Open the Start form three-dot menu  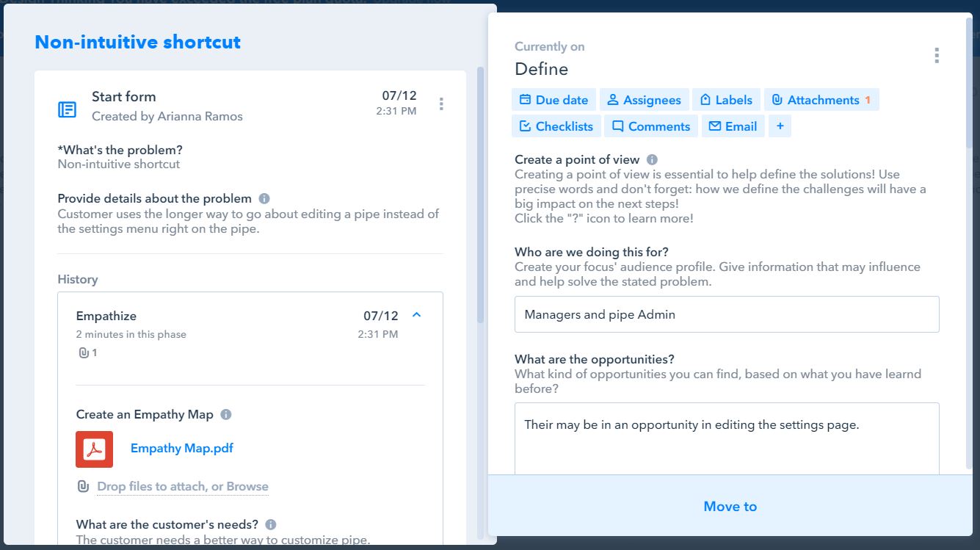(441, 104)
